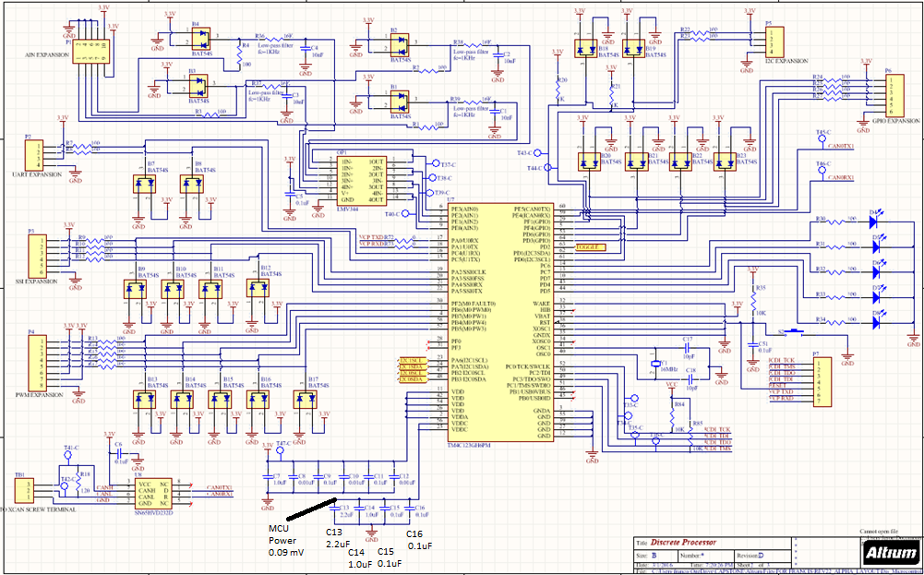Click the Cannot open file warning text
Screen dimensions: 924x575
(879, 531)
